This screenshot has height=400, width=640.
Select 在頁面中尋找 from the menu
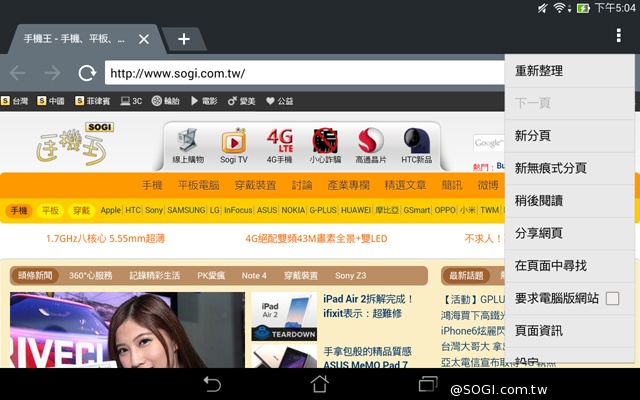(x=569, y=266)
